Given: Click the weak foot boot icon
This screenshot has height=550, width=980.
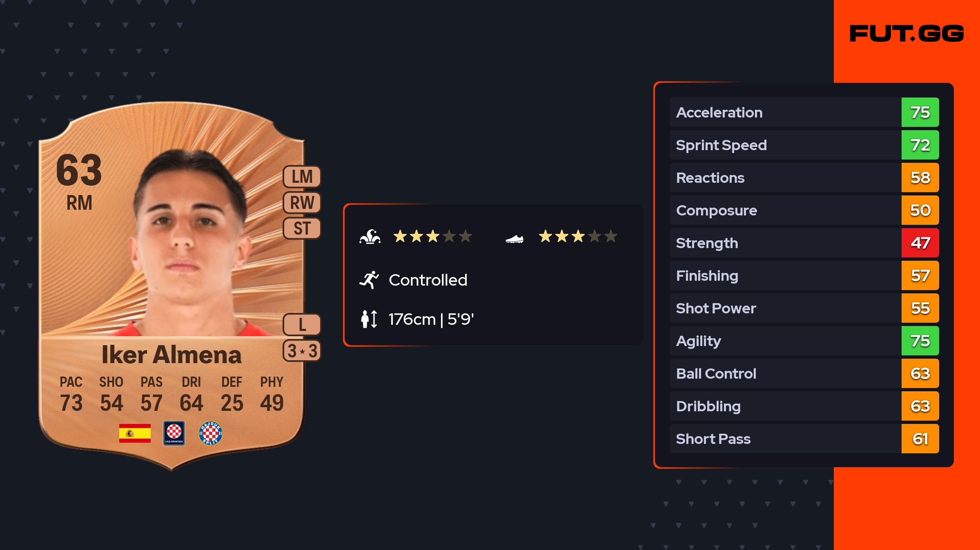Looking at the screenshot, I should [x=514, y=239].
